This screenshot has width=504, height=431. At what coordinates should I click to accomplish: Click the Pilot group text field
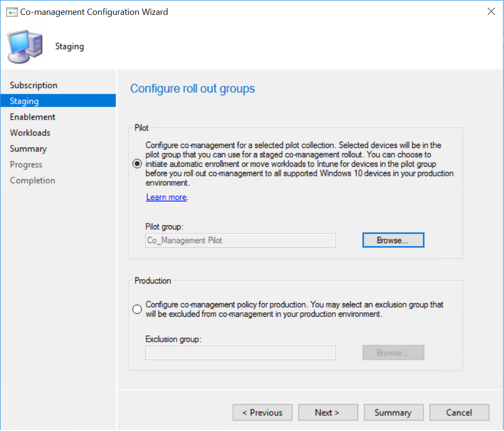pos(240,240)
